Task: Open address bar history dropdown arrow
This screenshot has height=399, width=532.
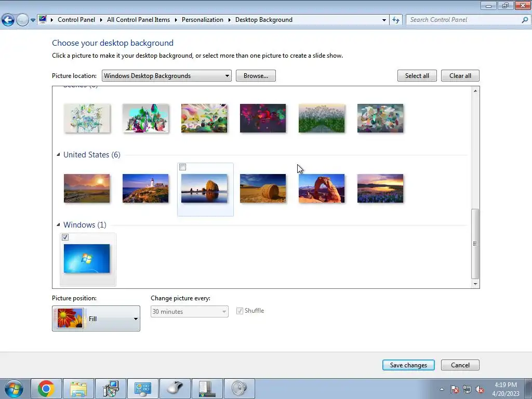Action: pyautogui.click(x=384, y=20)
